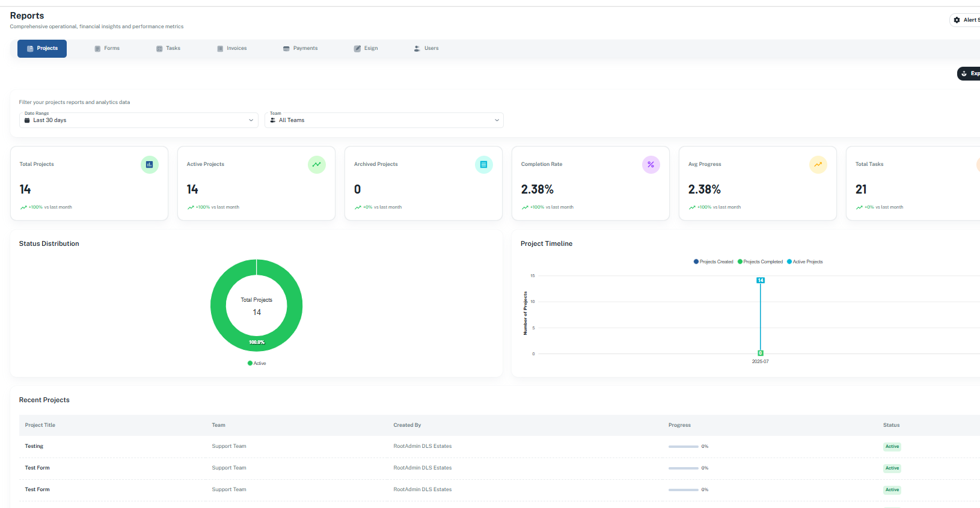The height and width of the screenshot is (508, 980).
Task: Click the Invoices tab icon
Action: coord(220,49)
